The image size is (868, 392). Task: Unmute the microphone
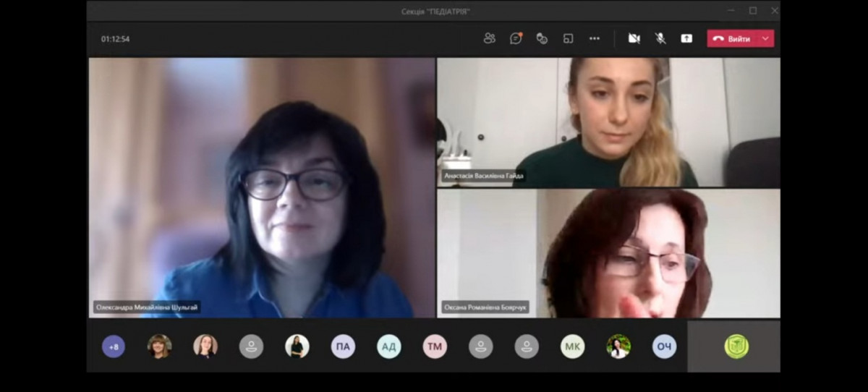click(x=660, y=38)
